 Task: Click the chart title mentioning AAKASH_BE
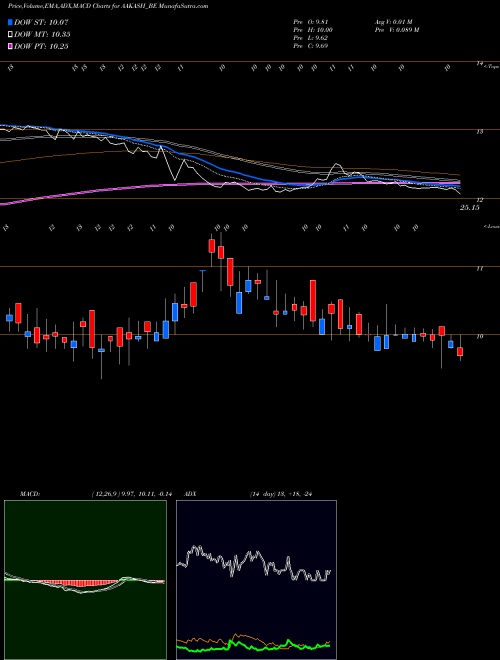pyautogui.click(x=108, y=6)
